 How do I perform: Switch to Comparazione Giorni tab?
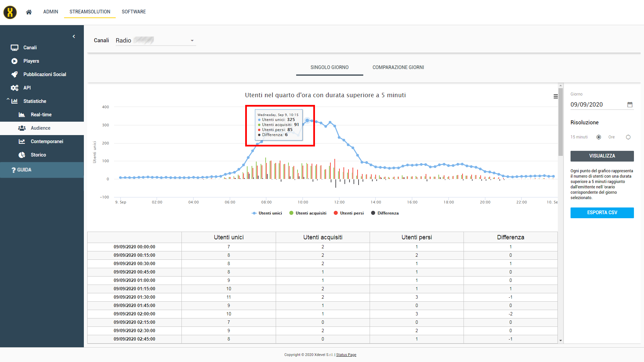(x=398, y=67)
